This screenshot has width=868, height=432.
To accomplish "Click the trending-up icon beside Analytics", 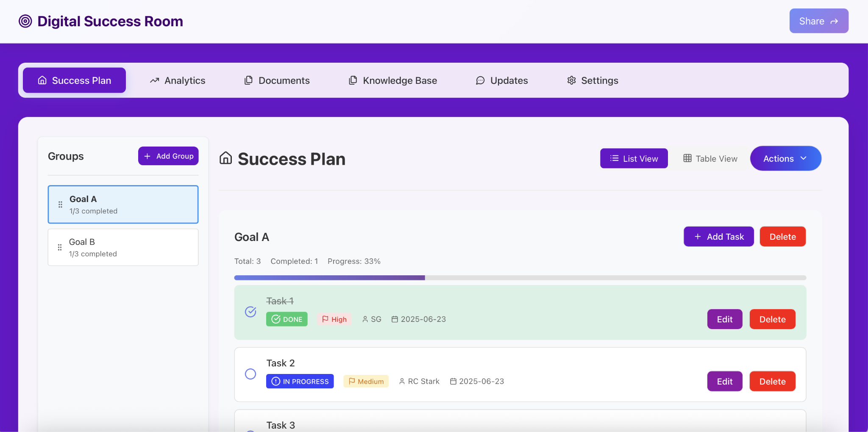I will coord(154,80).
